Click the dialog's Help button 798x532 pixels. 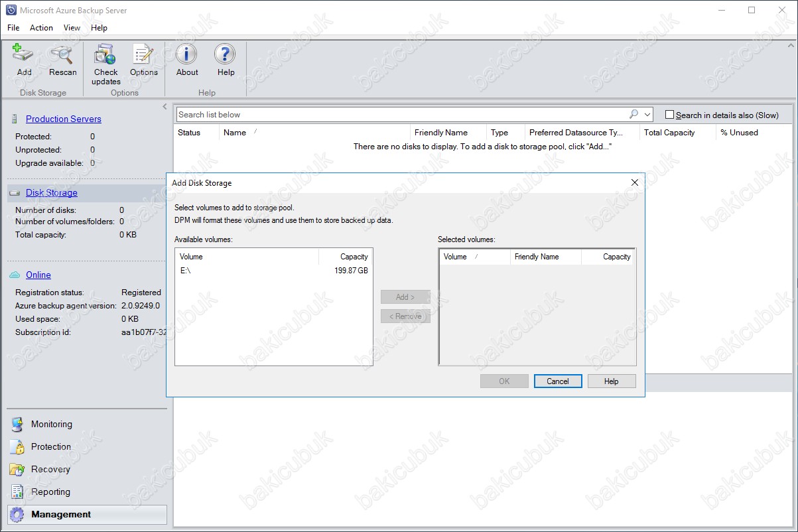[x=612, y=381]
